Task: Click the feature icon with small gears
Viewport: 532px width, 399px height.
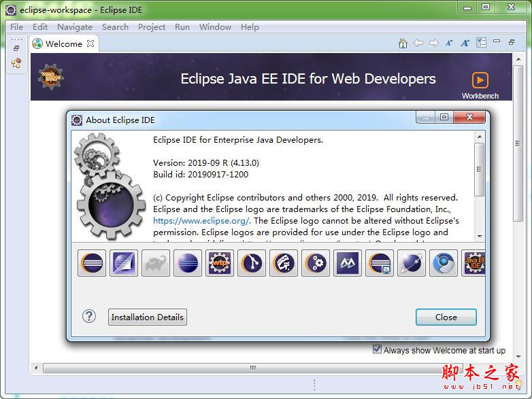Action: tap(316, 263)
